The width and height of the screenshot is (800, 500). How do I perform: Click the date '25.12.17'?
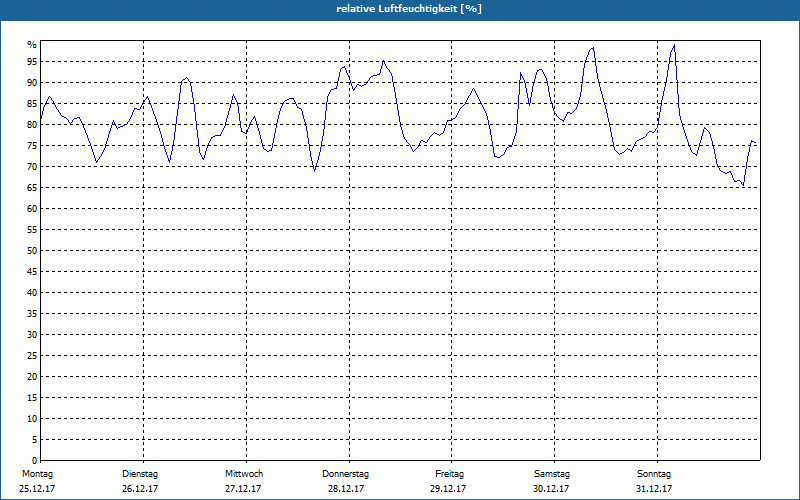(x=37, y=489)
